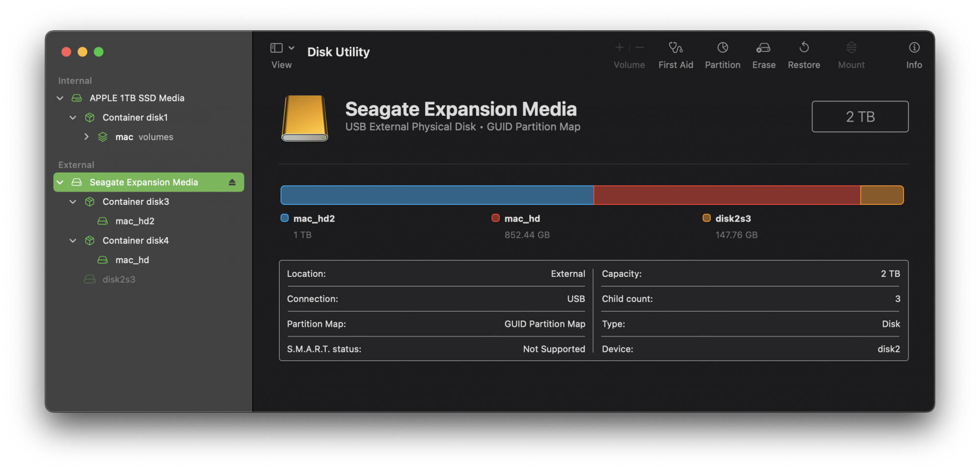Collapse Container disk4
The width and height of the screenshot is (980, 472).
tap(73, 241)
